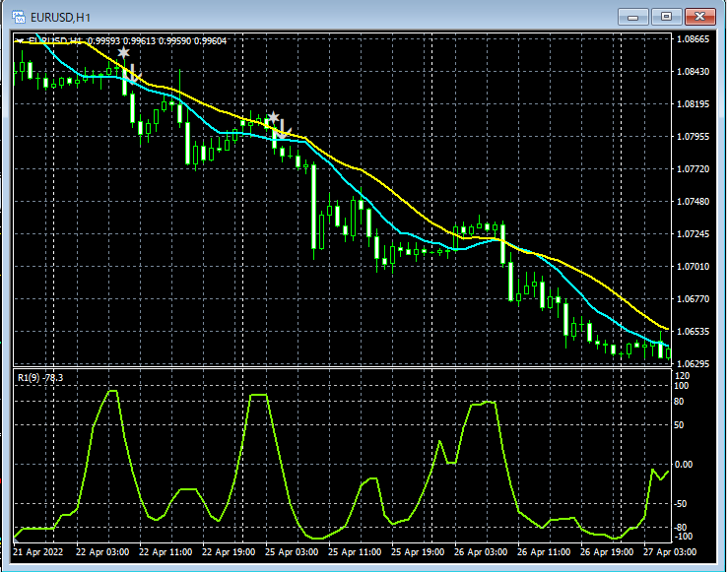Click the 25 Apr 11:00 time label
The image size is (728, 572).
[355, 552]
